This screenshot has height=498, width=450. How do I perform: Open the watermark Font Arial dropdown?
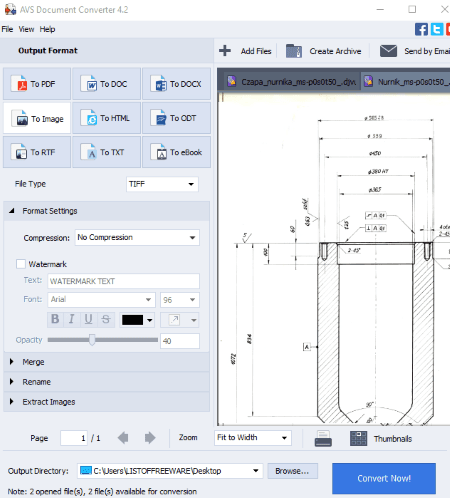101,300
